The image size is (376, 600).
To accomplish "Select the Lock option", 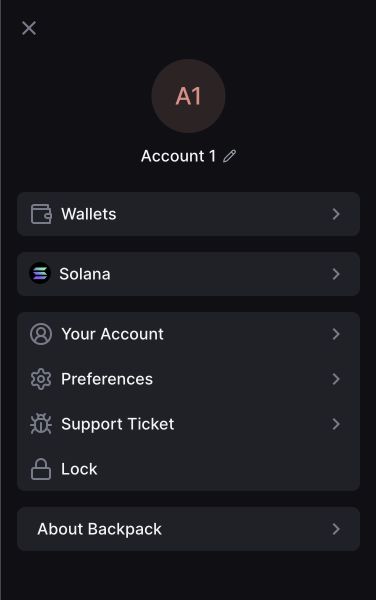I will [189, 469].
